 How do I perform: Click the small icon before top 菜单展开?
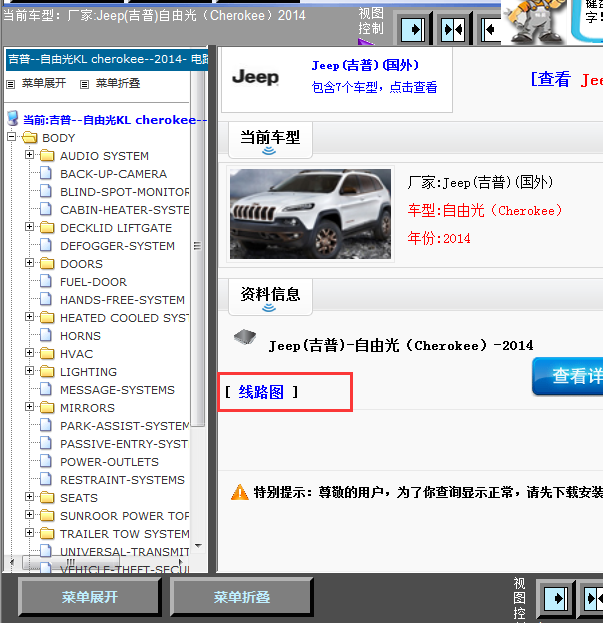11,84
